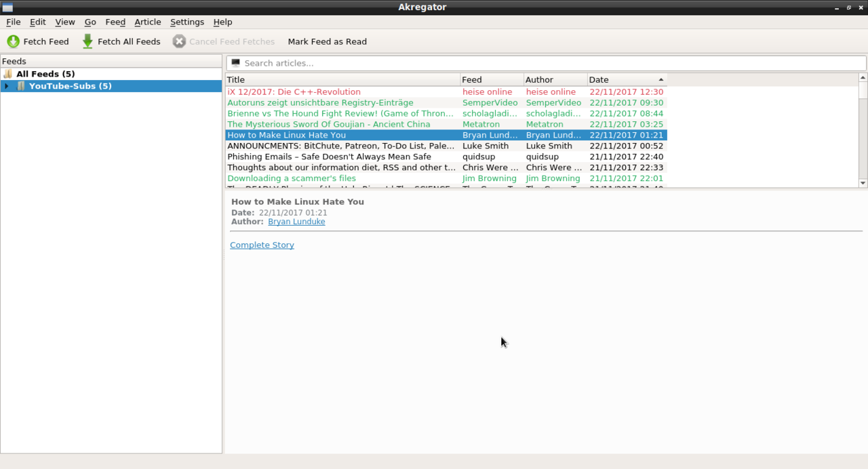Open the Feed menu

tap(115, 22)
